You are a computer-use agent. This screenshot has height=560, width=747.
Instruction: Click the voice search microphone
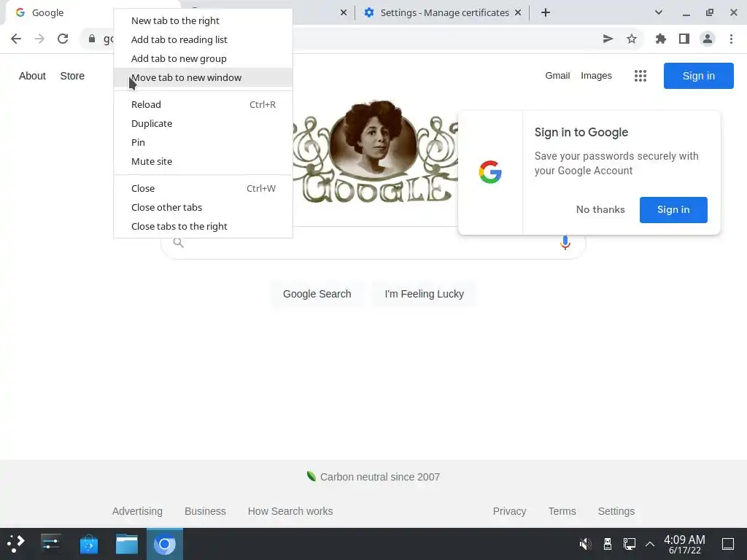point(565,243)
